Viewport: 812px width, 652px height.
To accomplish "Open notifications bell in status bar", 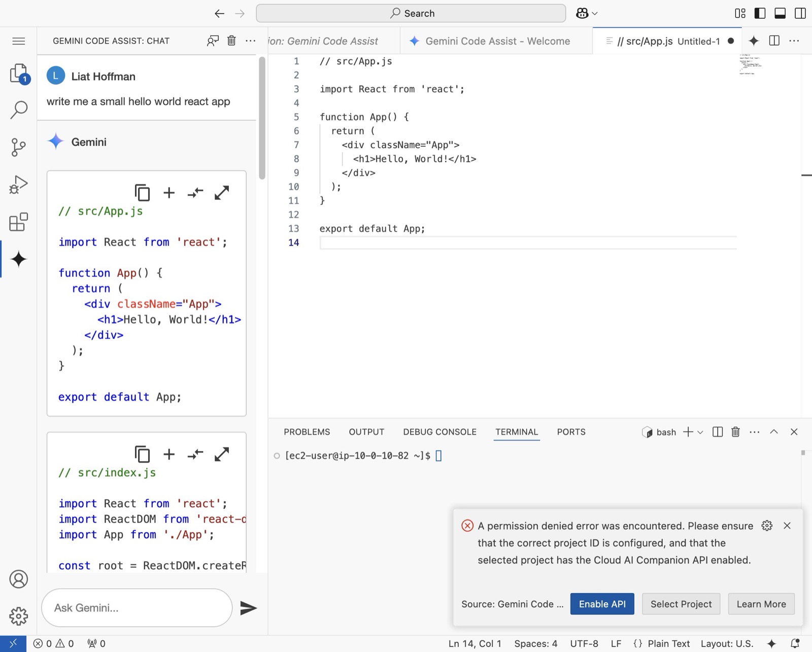I will pos(795,643).
